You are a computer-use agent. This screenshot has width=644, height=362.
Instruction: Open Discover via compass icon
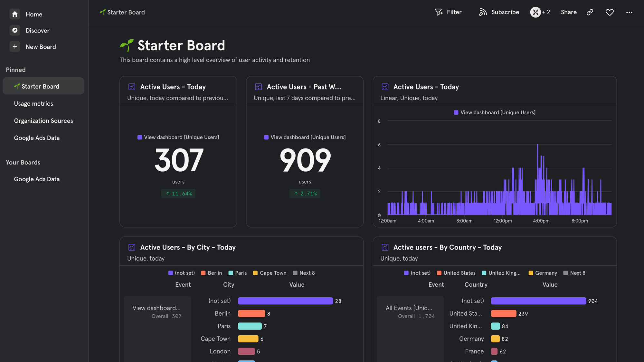pos(15,30)
